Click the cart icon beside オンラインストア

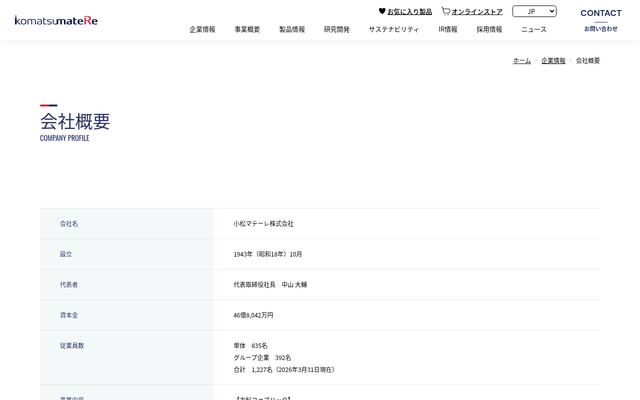(x=445, y=11)
